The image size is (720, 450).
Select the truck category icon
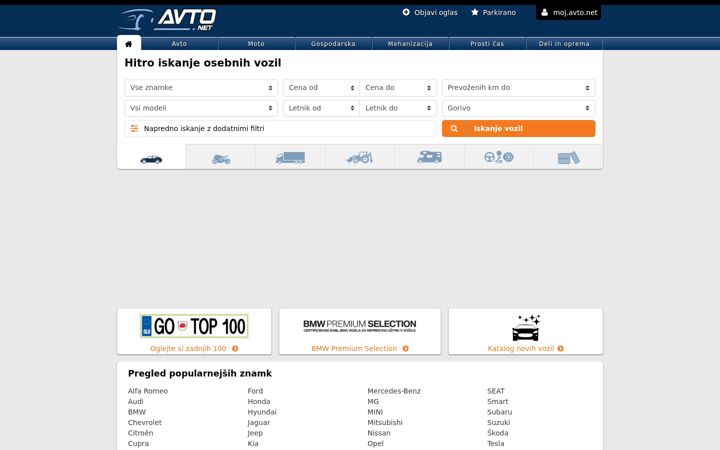click(290, 158)
